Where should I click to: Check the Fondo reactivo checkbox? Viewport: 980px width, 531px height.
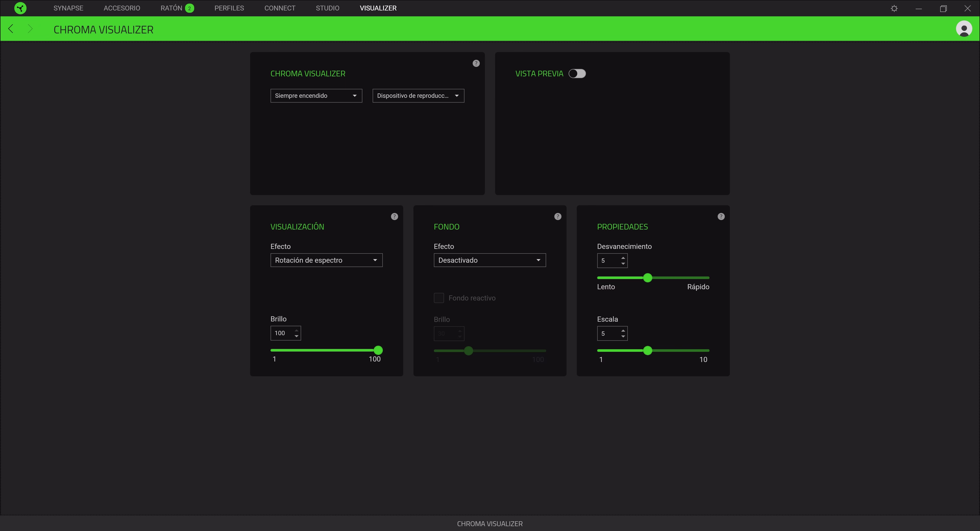(x=439, y=298)
